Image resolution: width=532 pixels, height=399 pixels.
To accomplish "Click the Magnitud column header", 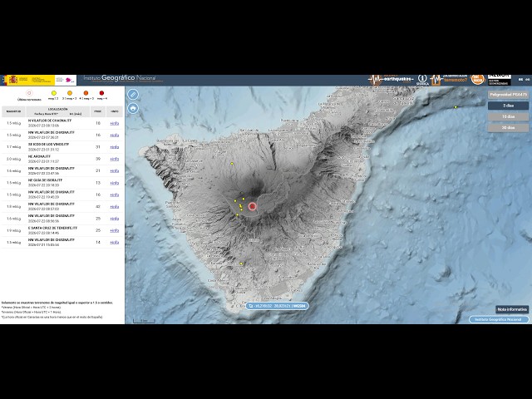I will [13, 111].
